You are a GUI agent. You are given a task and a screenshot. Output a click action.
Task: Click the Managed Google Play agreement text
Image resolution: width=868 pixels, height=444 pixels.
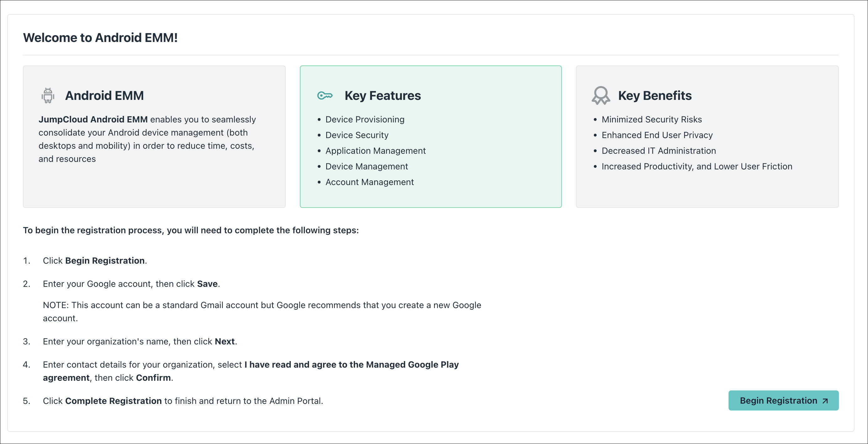[x=351, y=365]
